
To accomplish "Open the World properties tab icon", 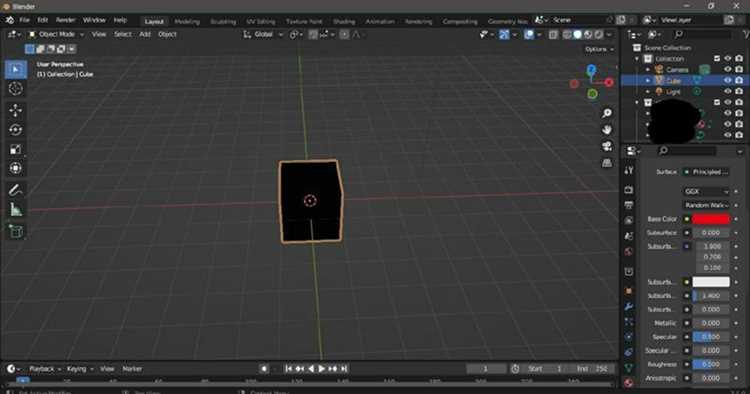I will tap(629, 252).
